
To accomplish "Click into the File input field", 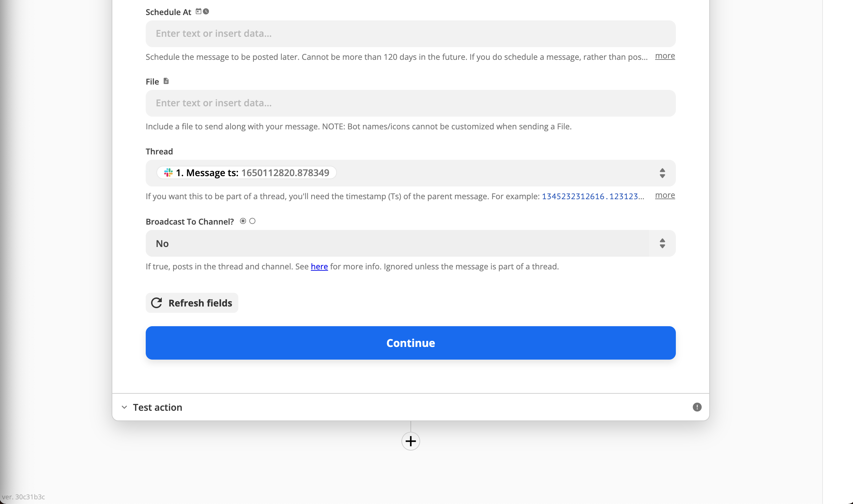I will click(x=410, y=103).
